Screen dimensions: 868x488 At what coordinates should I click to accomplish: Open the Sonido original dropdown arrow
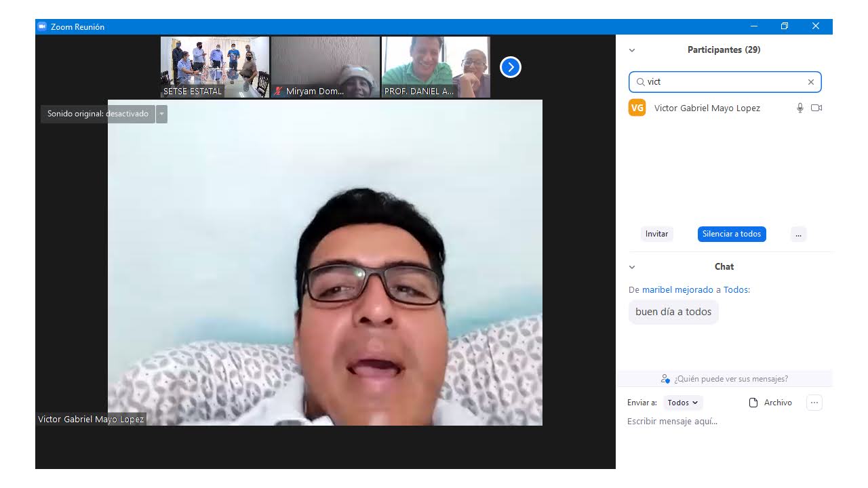point(161,114)
